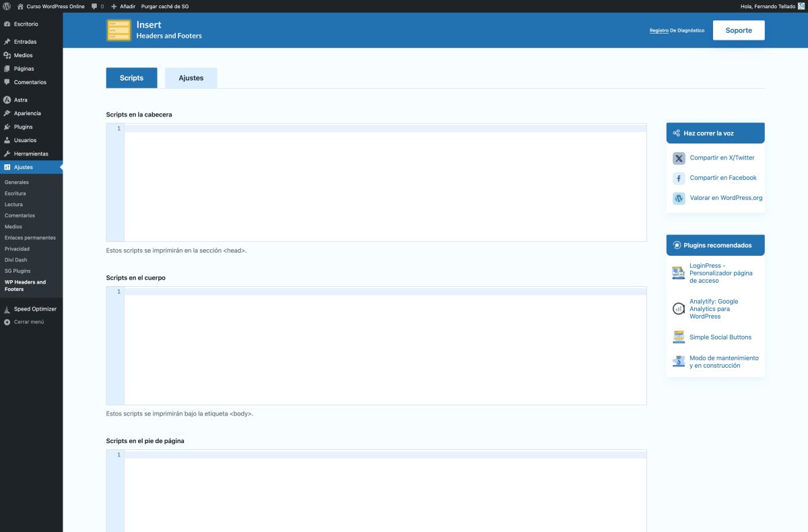Screen dimensions: 808x532
Task: Open Plugins in the sidebar menu
Action: [23, 127]
